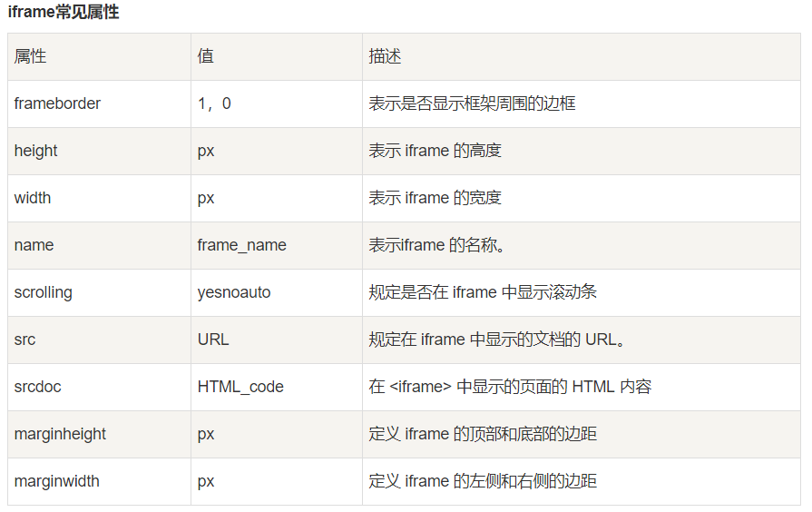Image resolution: width=812 pixels, height=512 pixels.
Task: Select the name attribute cell
Action: pos(34,245)
